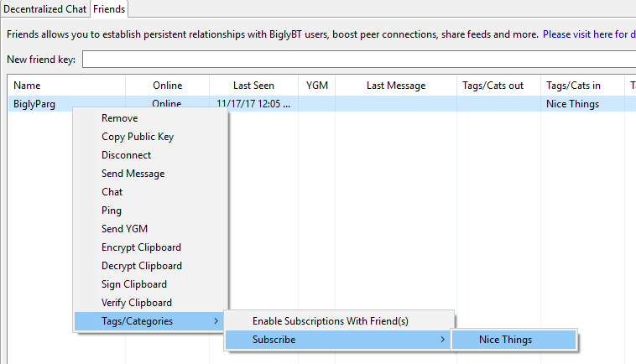
Task: Switch to the Decentralized Chat tab
Action: (44, 9)
